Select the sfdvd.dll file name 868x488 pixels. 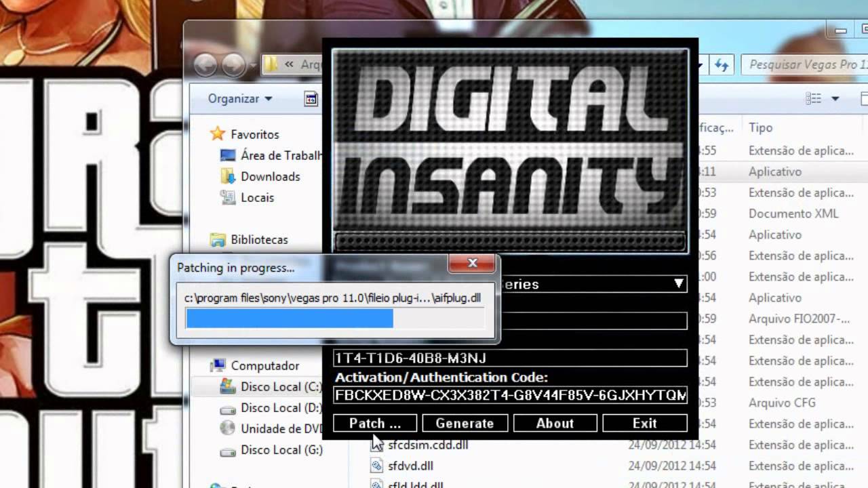pyautogui.click(x=410, y=466)
